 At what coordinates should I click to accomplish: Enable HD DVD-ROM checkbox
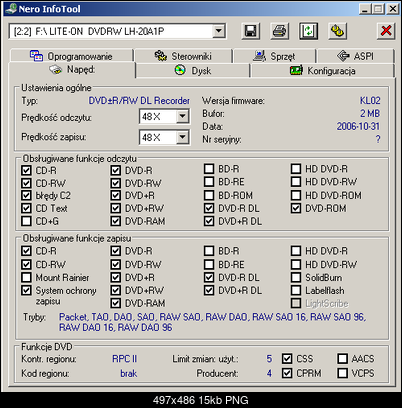pyautogui.click(x=296, y=195)
